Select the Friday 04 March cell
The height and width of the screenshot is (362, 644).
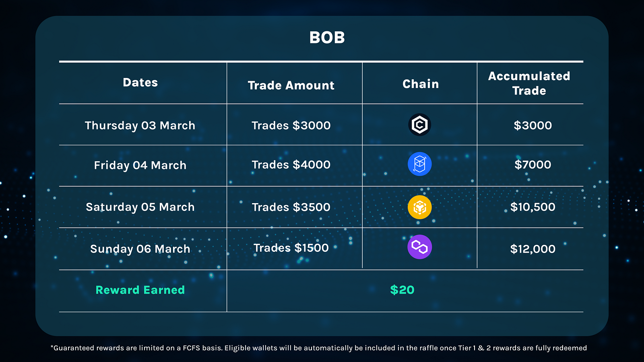tap(140, 165)
